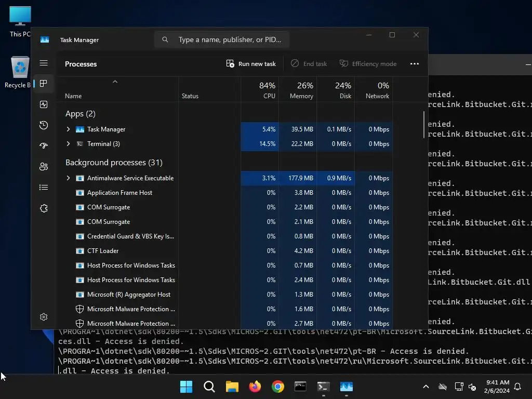Click the search field for name, publisher, or PID
Viewport: 532px width, 399px height.
222,39
